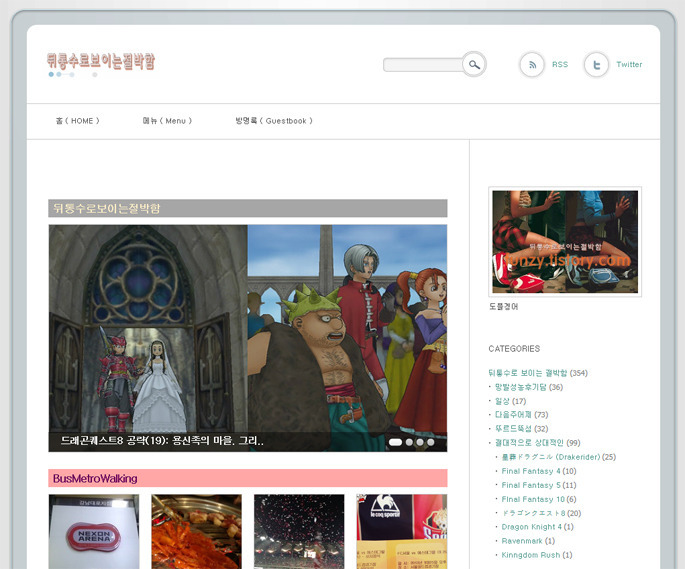Screen dimensions: 685x569
Task: Open the stadium confetti thumbnail
Action: 299,531
